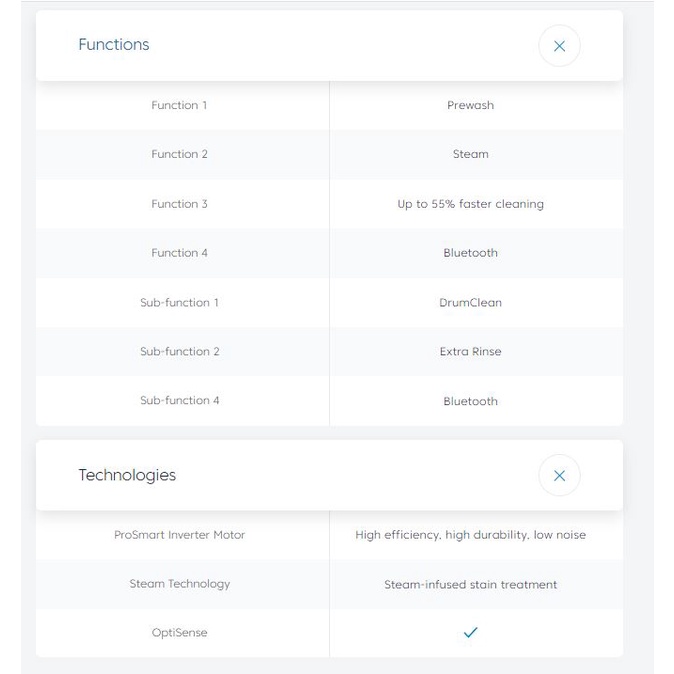Click the Extra Rinse value
The image size is (674, 674).
[x=470, y=351]
